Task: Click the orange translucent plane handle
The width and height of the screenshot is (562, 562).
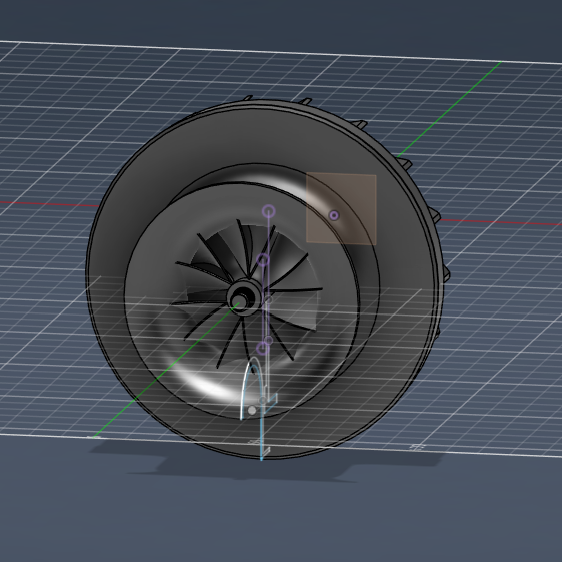Action: coord(341,209)
